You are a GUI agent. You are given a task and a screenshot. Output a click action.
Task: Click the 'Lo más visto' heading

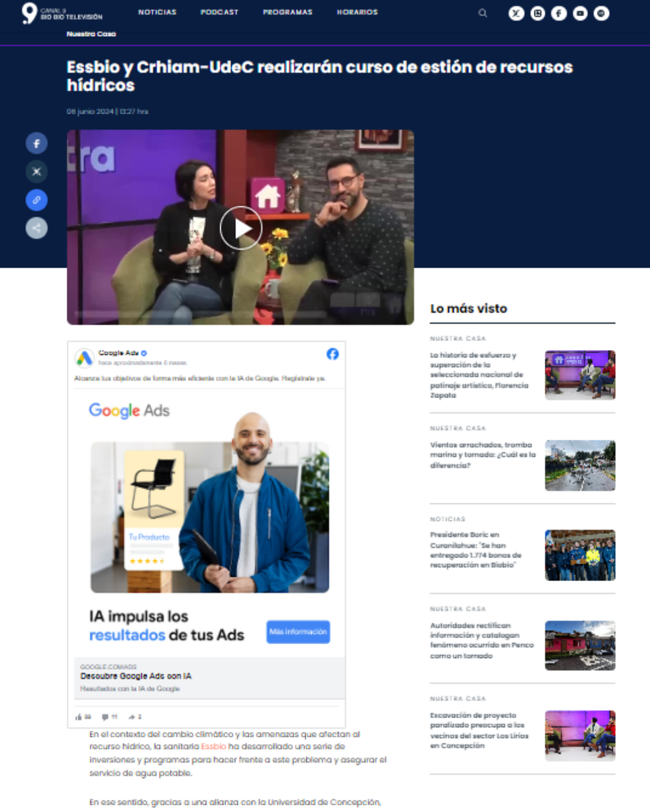(469, 309)
